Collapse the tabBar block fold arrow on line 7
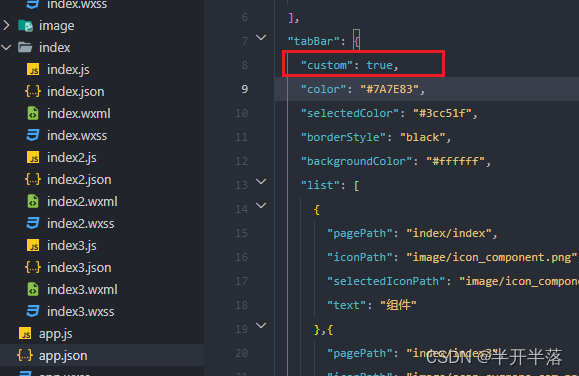This screenshot has width=579, height=376. point(261,38)
